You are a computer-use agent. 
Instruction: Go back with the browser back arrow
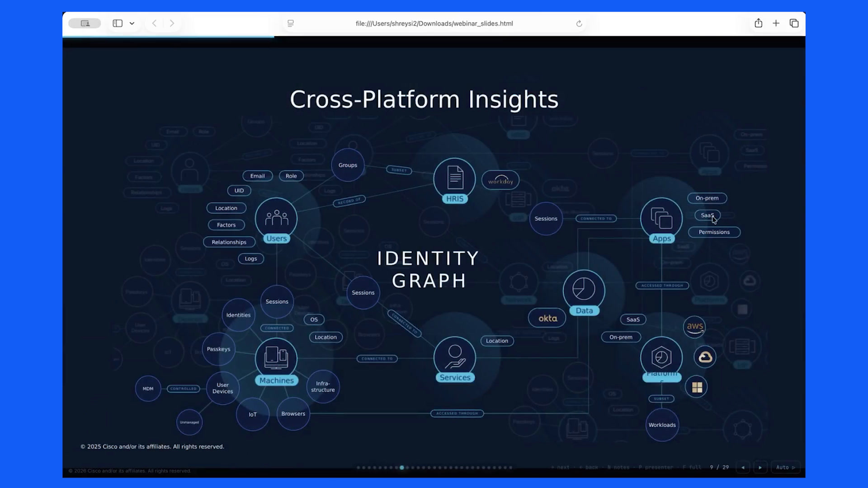point(154,23)
